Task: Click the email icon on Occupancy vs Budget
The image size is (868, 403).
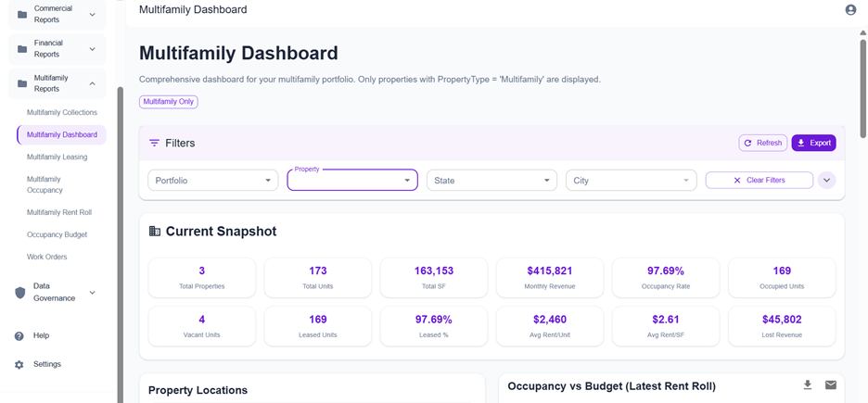Action: click(x=831, y=385)
